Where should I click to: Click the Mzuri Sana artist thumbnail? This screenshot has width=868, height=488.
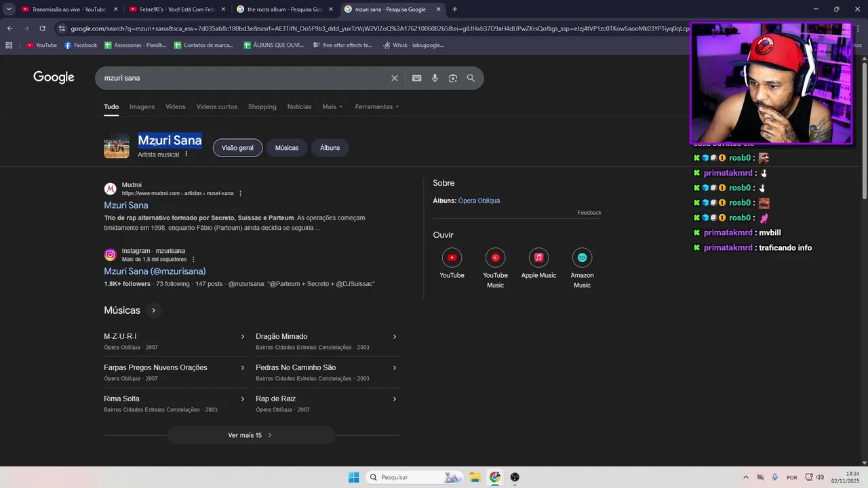click(x=117, y=147)
